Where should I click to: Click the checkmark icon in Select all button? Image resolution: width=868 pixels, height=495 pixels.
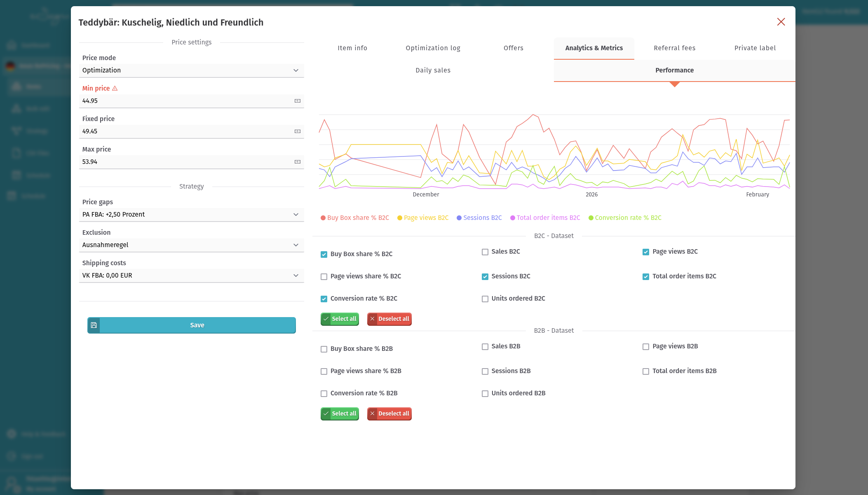pyautogui.click(x=326, y=319)
